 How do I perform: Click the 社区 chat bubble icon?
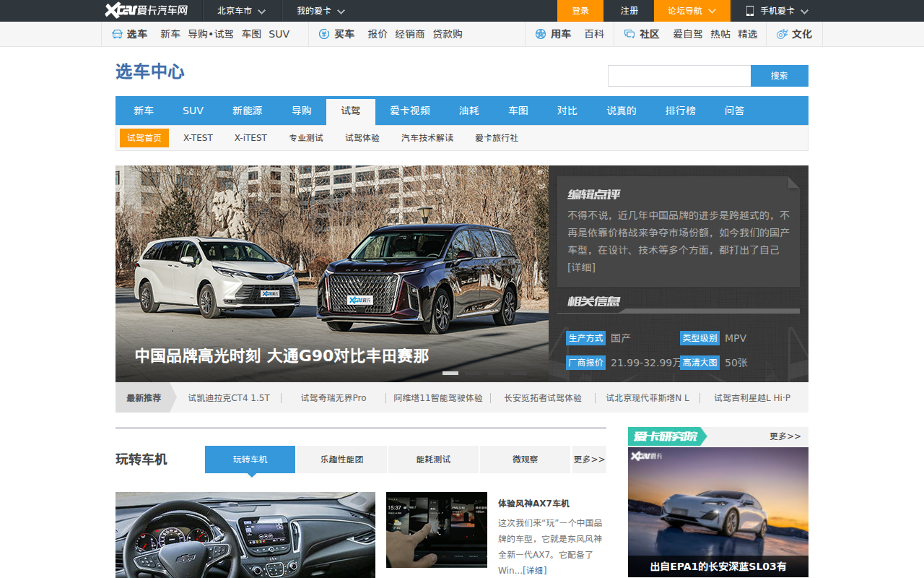tap(629, 34)
